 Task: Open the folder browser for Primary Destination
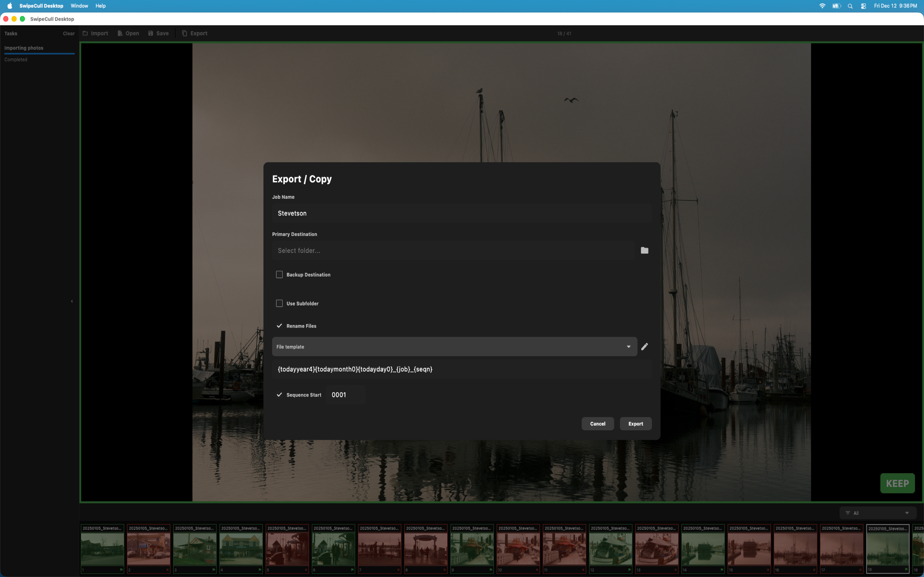[x=644, y=250]
